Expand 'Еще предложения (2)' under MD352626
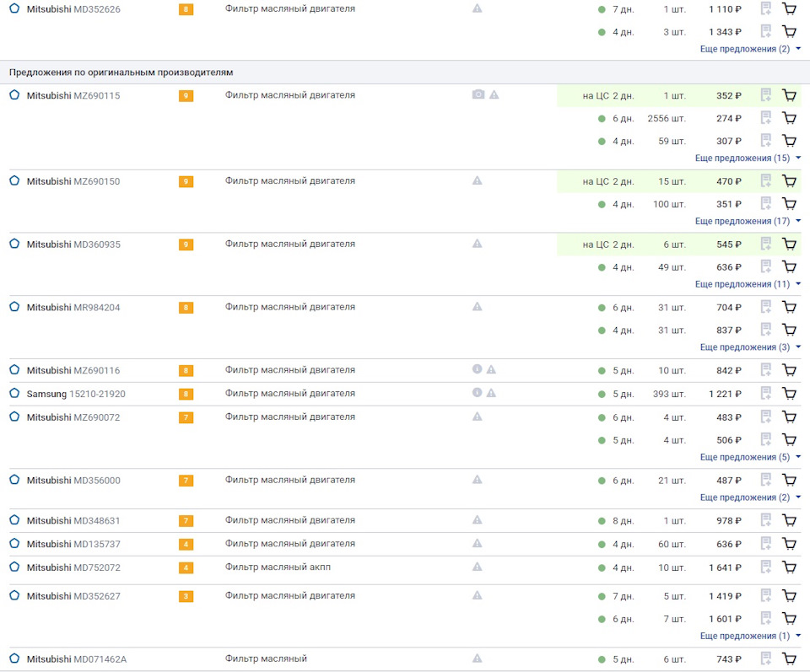Viewport: 810px width, 672px height. click(750, 49)
